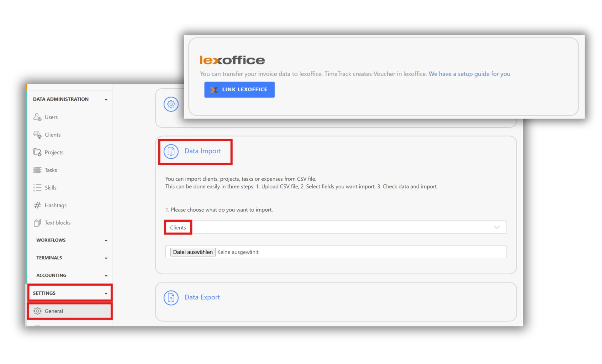Click the Projects icon
Viewport: 602px width, 364px height.
[38, 152]
